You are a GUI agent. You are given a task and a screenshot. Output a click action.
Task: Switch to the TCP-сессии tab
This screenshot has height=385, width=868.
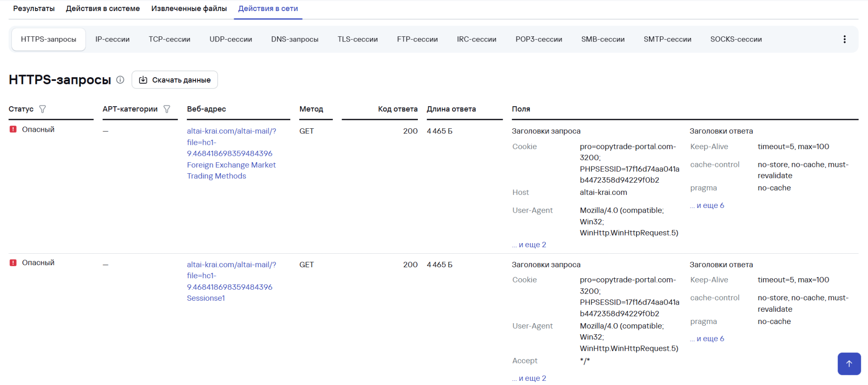(169, 39)
